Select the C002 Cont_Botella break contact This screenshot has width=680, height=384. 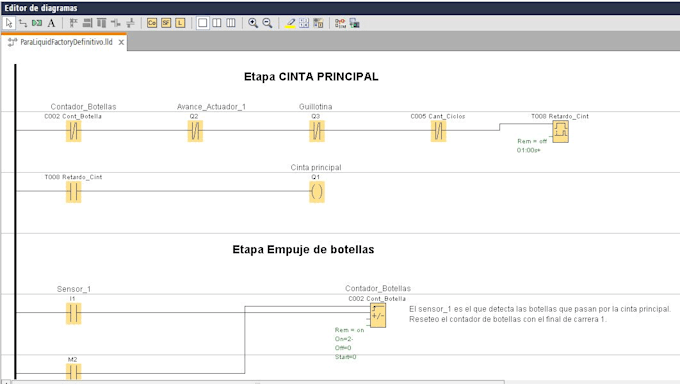point(73,131)
